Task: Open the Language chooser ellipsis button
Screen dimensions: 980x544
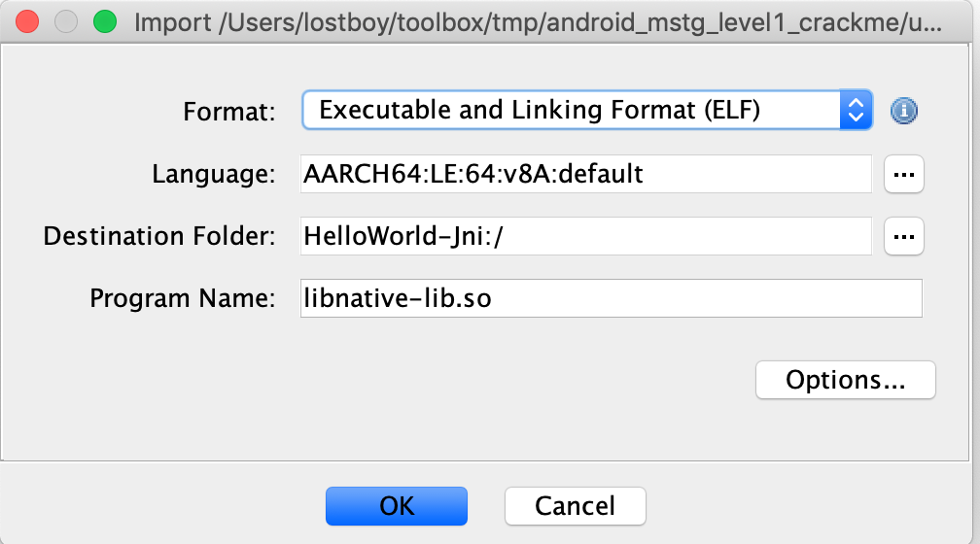Action: pos(903,175)
